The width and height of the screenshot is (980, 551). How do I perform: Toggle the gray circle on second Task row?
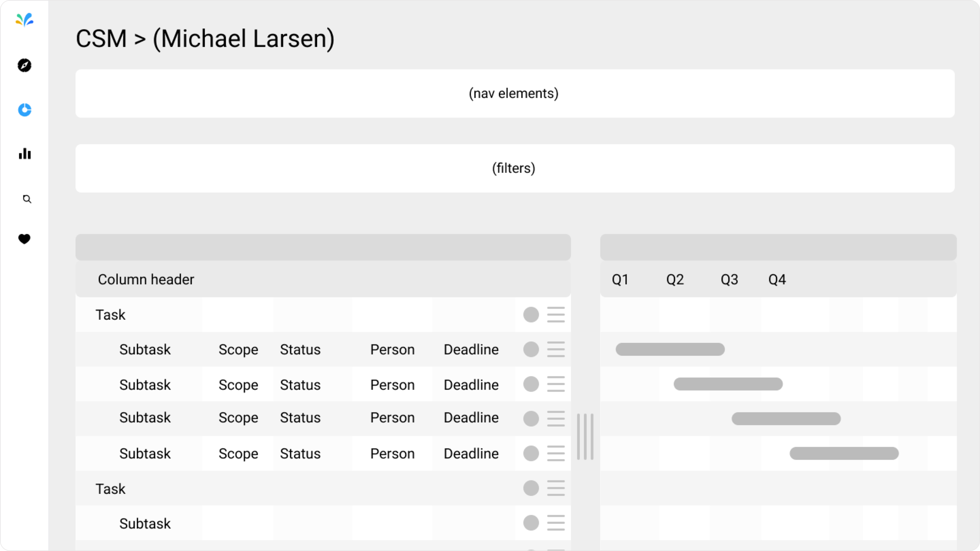click(531, 488)
